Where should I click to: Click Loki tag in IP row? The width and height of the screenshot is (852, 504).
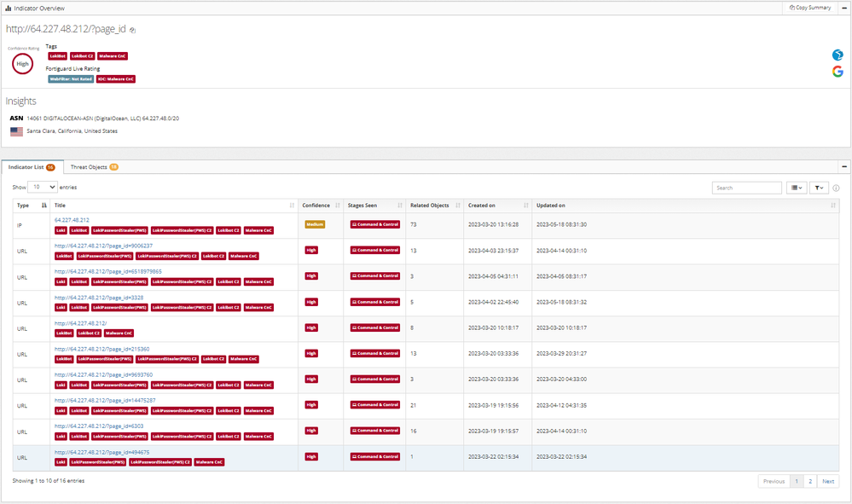[x=61, y=230]
